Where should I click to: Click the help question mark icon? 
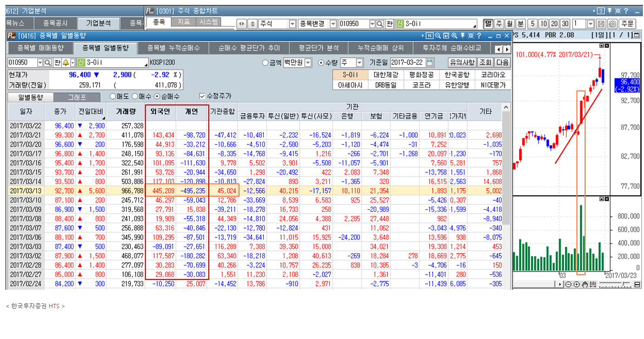point(478,35)
